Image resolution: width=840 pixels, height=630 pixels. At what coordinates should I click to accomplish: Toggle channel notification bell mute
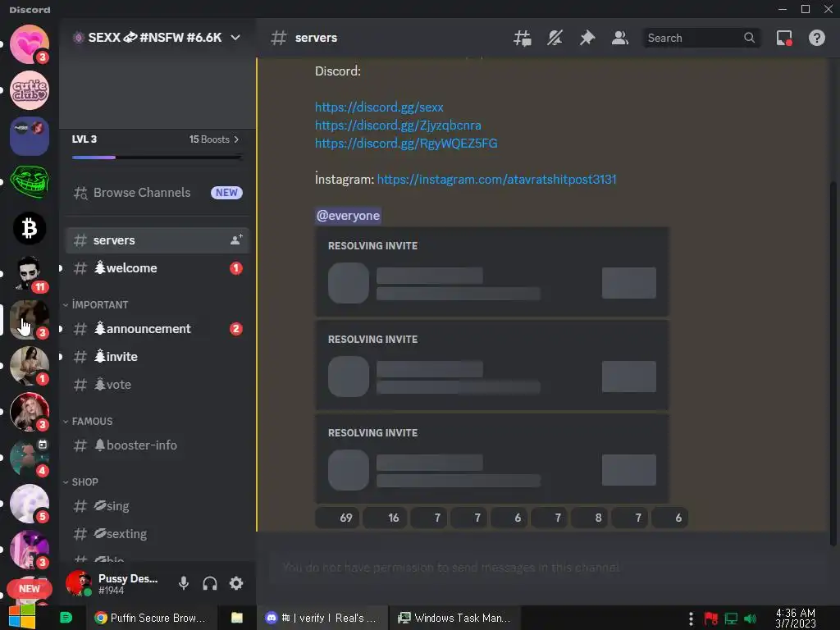pyautogui.click(x=555, y=38)
